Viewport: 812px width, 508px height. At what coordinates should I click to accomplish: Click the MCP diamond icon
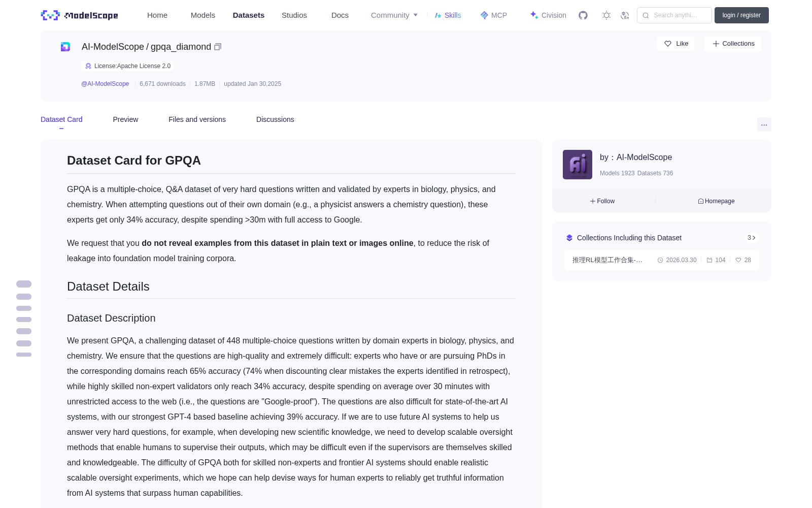tap(484, 15)
